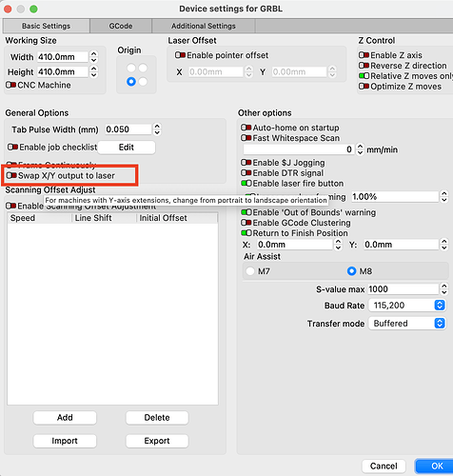
Task: Toggle Enable pointer offset switch
Action: 180,55
